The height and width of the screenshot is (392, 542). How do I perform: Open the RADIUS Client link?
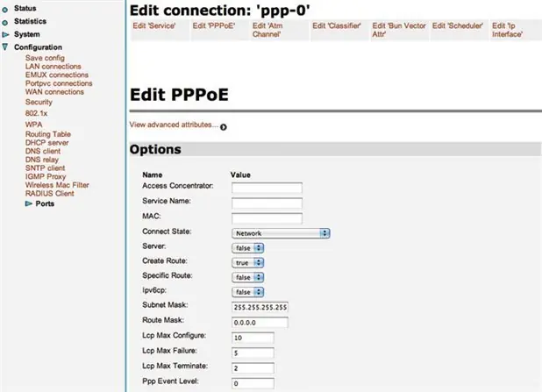coord(50,194)
